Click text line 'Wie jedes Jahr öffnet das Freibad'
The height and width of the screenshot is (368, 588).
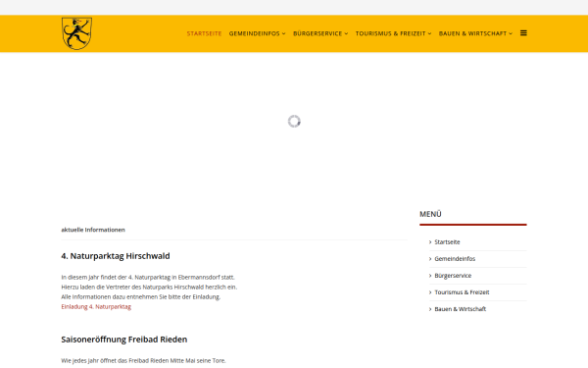[x=144, y=361]
